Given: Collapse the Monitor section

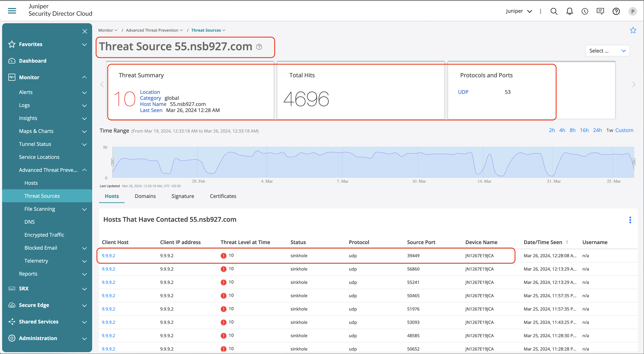Looking at the screenshot, I should click(84, 77).
